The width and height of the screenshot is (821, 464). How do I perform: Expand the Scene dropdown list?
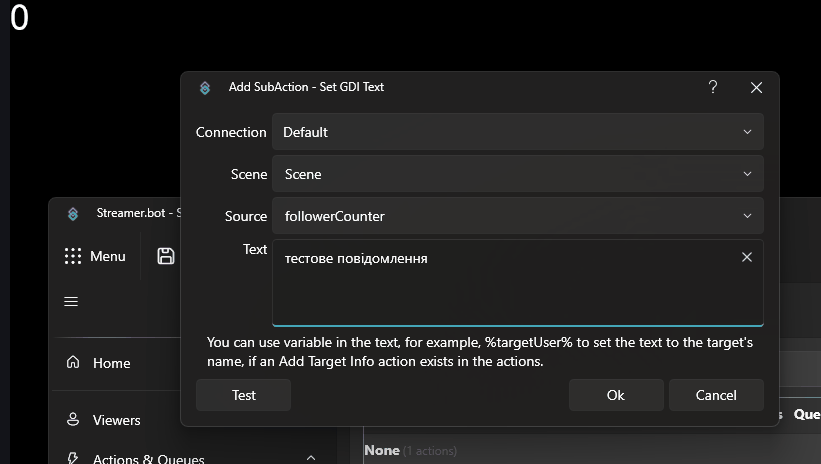click(x=517, y=174)
